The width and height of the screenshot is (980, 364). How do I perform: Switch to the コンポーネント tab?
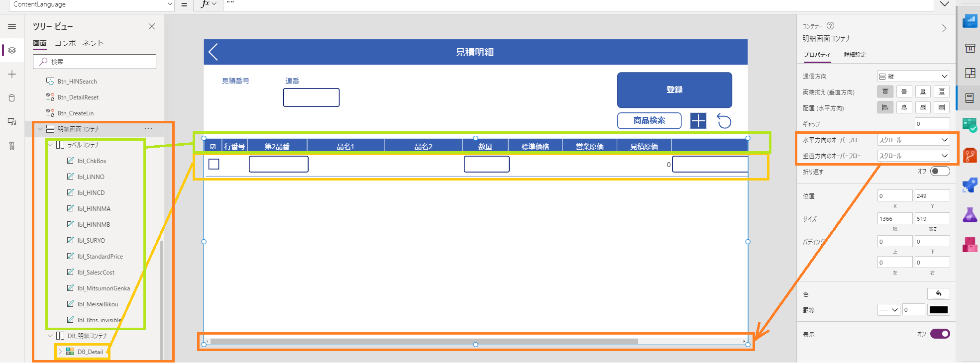[79, 43]
